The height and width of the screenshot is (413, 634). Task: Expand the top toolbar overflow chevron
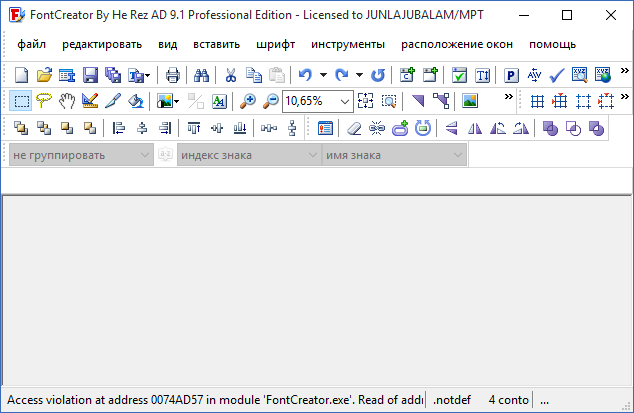pyautogui.click(x=625, y=71)
